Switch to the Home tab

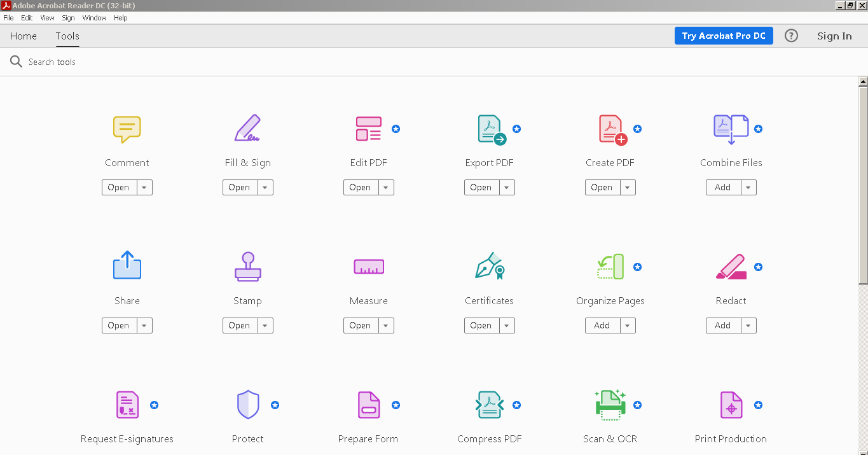coord(24,36)
